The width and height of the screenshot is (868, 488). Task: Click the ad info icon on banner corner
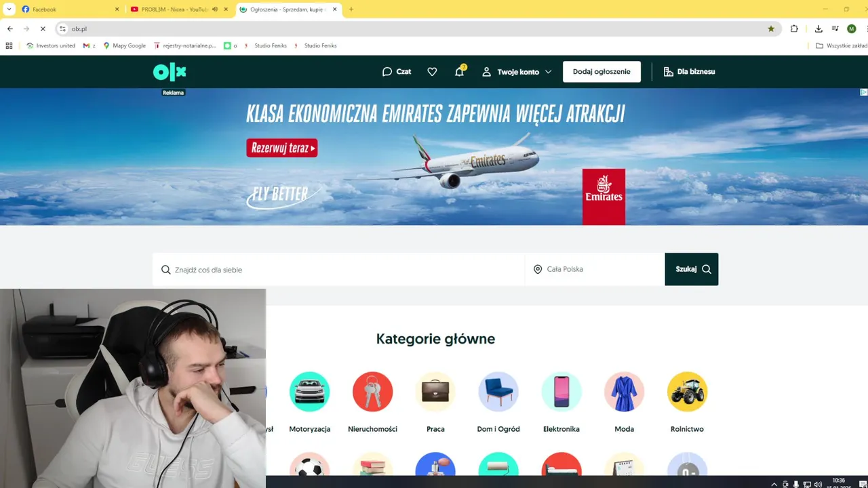(864, 92)
